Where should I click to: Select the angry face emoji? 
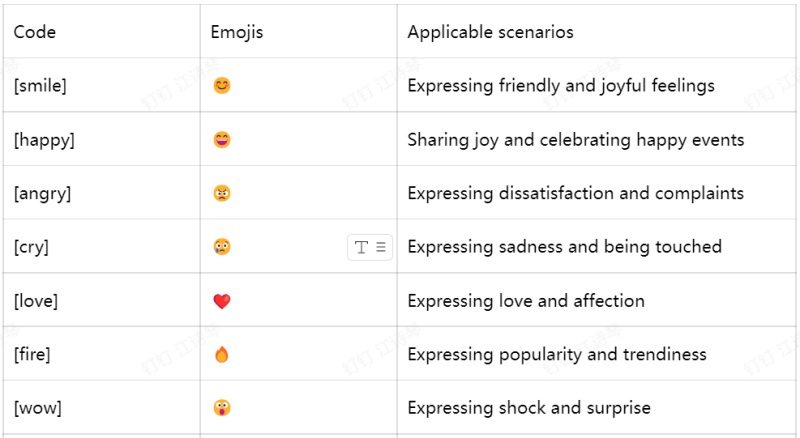(222, 193)
